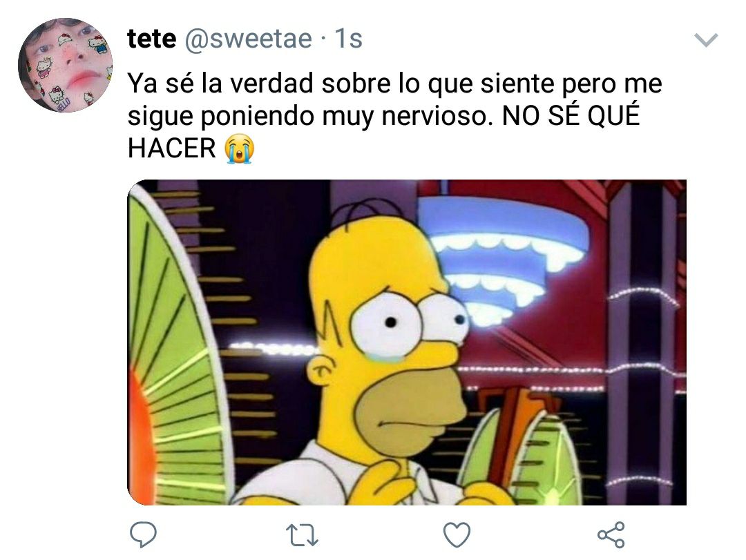Tap the share icon under the tweet

pos(611,534)
